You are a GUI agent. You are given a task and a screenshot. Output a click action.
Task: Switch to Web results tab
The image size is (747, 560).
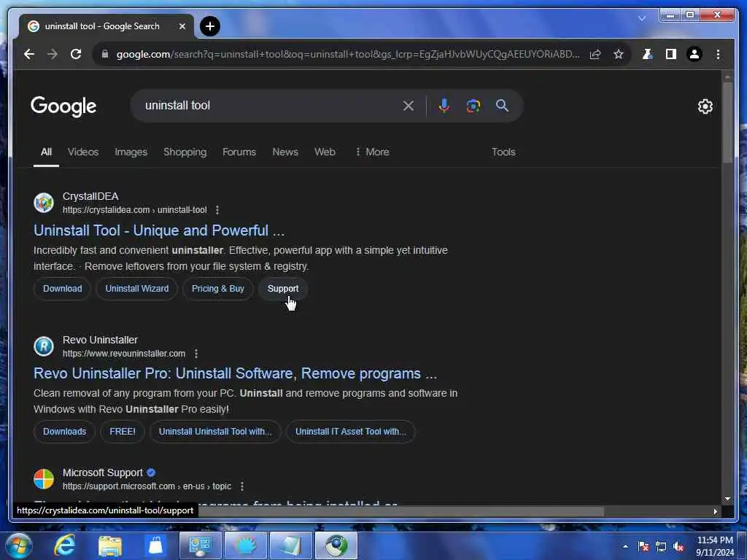tap(325, 152)
